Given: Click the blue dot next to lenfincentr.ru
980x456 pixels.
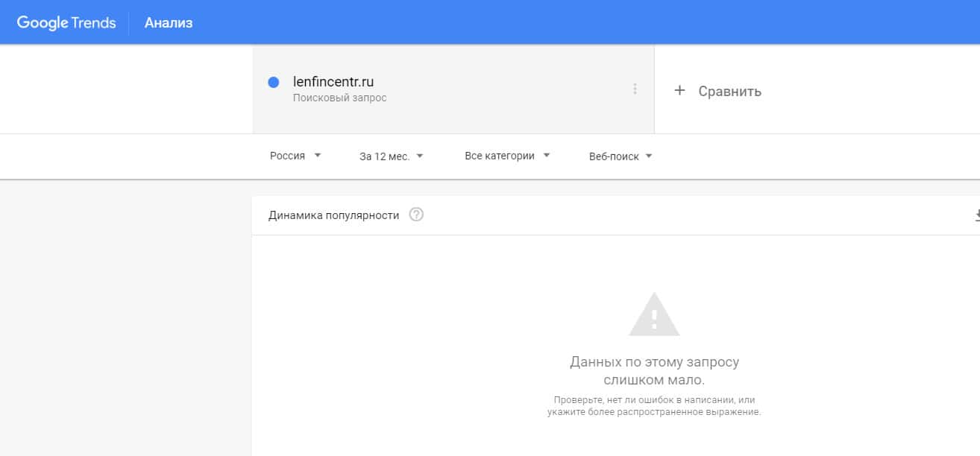Looking at the screenshot, I should [x=273, y=83].
